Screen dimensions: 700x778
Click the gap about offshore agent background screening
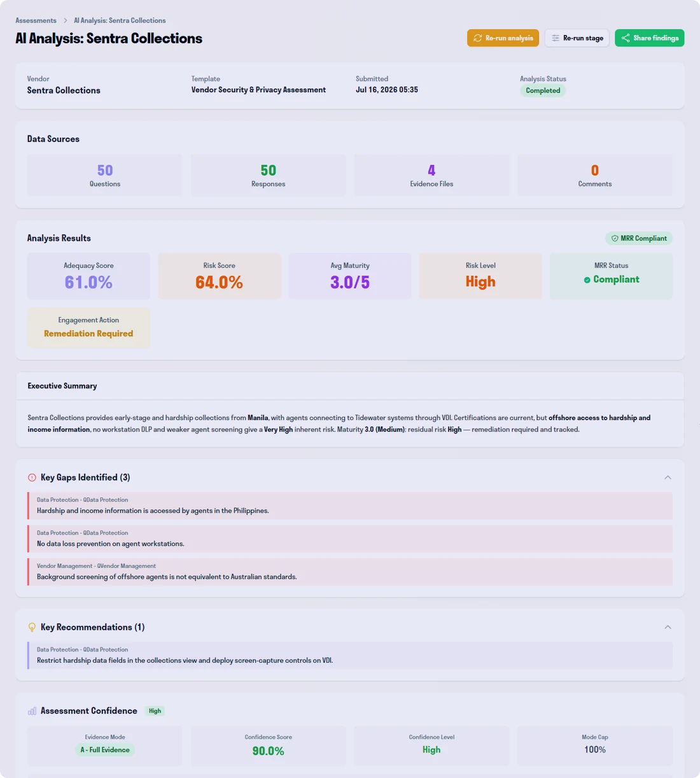(350, 572)
